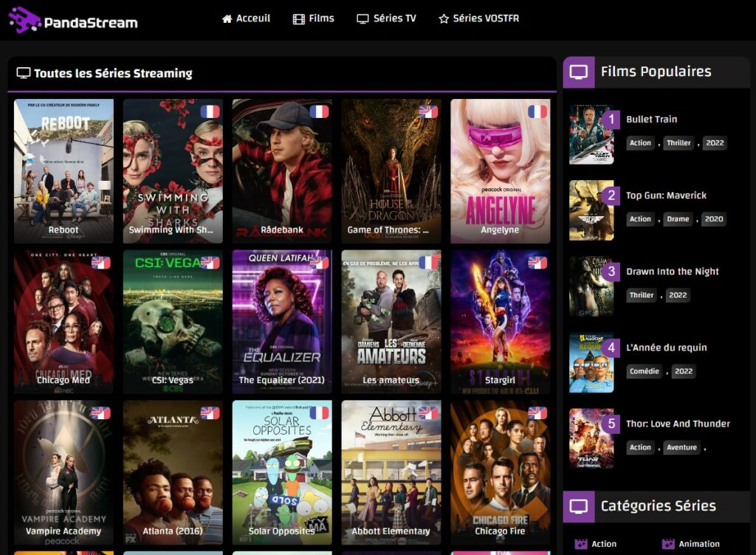756x555 pixels.
Task: Click the French flag on Rådebank poster
Action: [x=319, y=111]
